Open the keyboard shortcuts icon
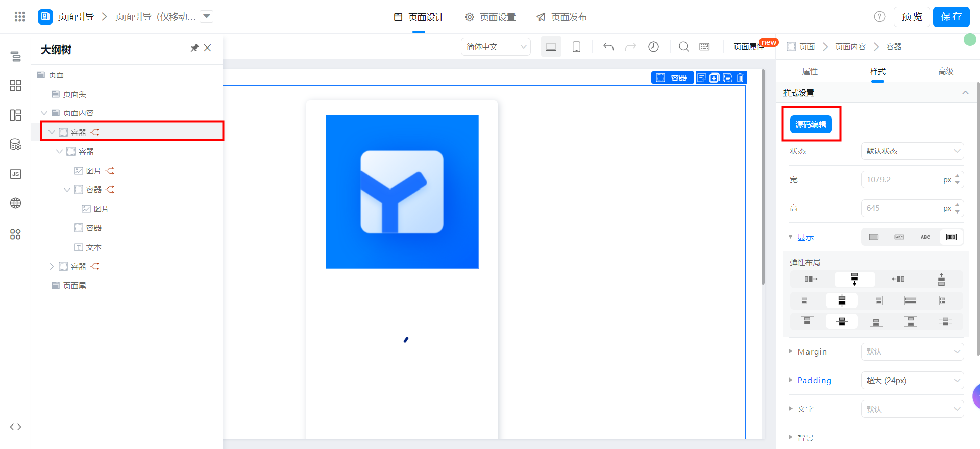980x449 pixels. point(704,46)
